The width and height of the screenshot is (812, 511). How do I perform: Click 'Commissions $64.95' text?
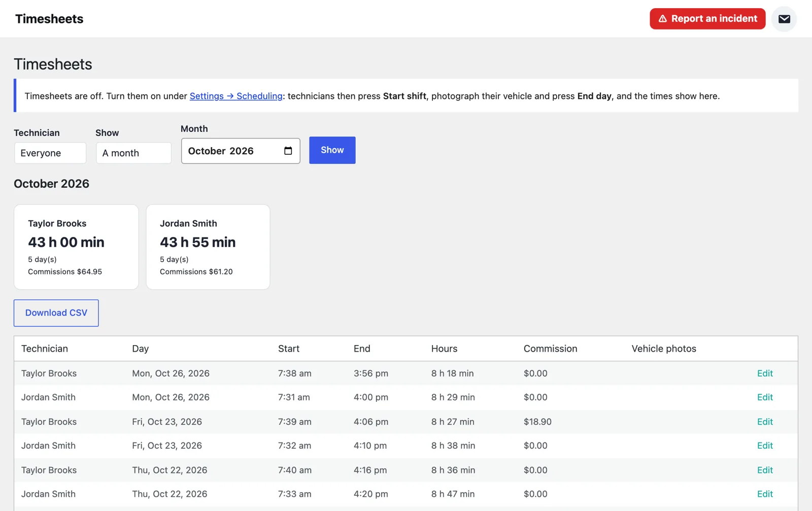(x=65, y=271)
